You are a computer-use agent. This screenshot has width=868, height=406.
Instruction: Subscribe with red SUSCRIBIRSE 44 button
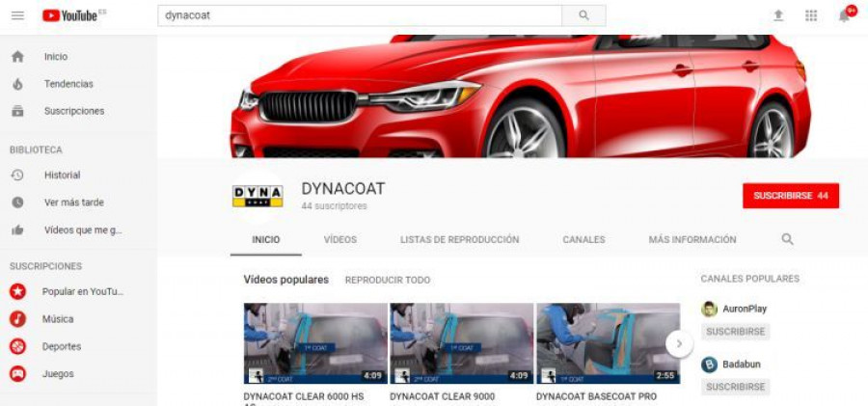coord(791,196)
